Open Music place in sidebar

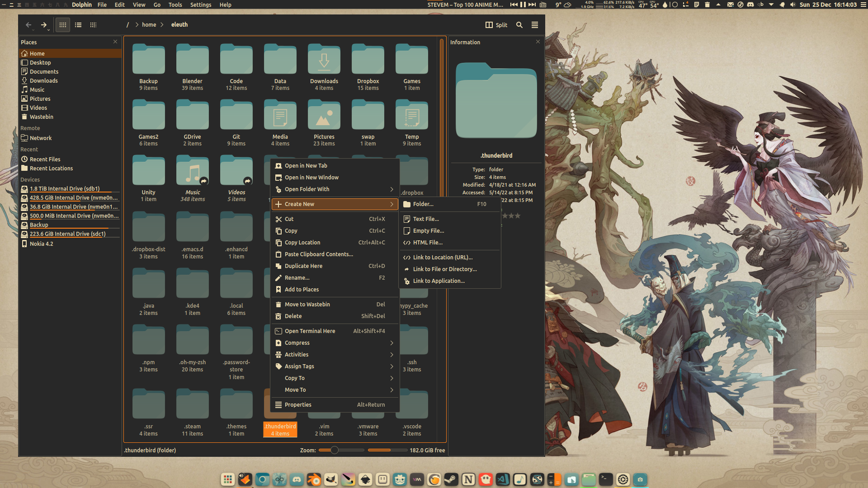70,90
